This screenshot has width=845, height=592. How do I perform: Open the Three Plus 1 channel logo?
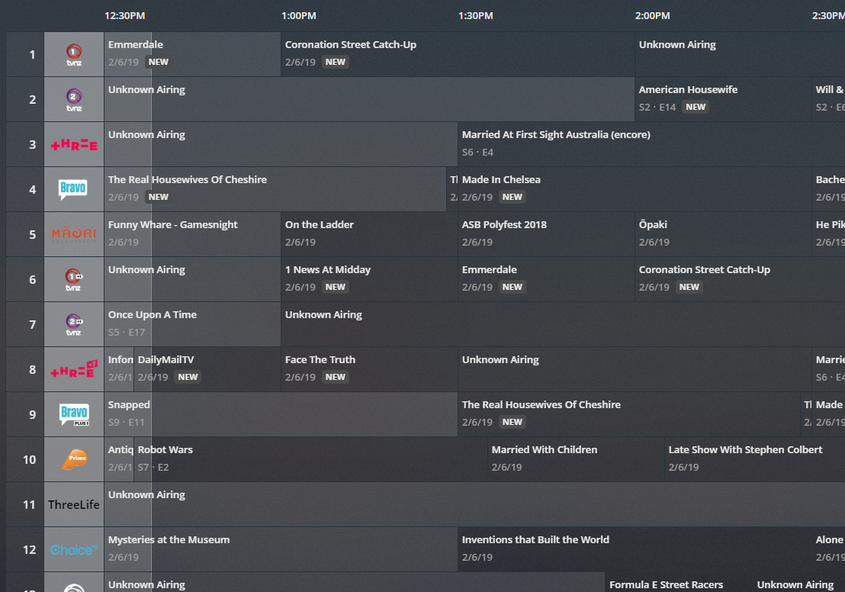(74, 370)
